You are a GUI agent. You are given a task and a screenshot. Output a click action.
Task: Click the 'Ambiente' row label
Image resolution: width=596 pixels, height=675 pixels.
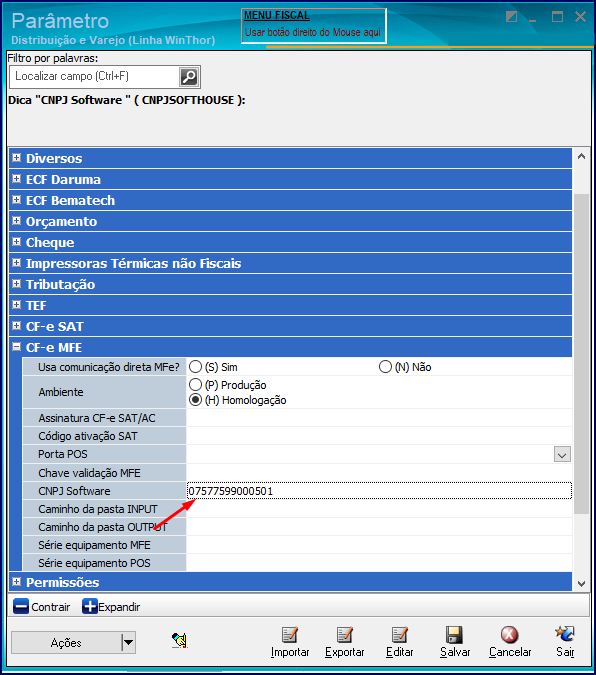pyautogui.click(x=61, y=392)
